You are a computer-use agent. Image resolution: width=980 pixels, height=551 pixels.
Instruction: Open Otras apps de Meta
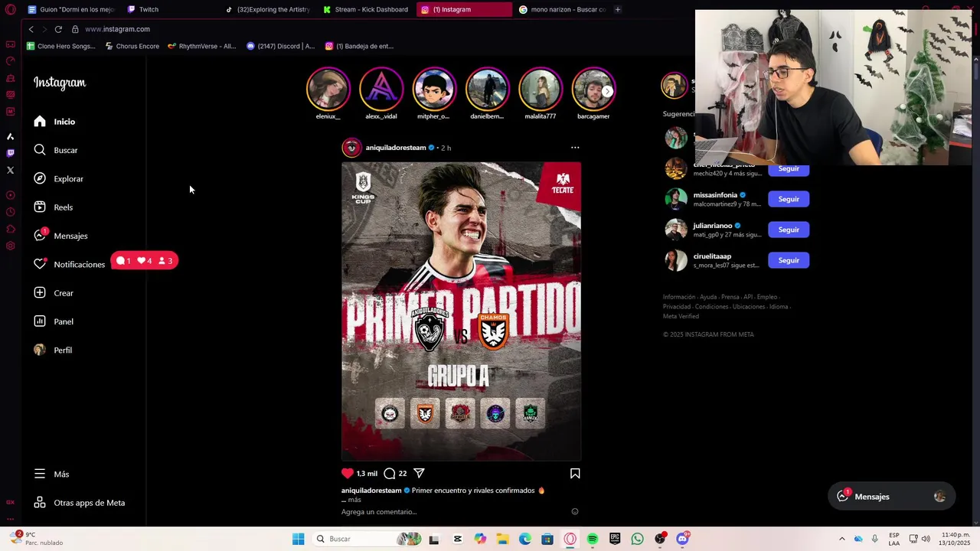79,503
